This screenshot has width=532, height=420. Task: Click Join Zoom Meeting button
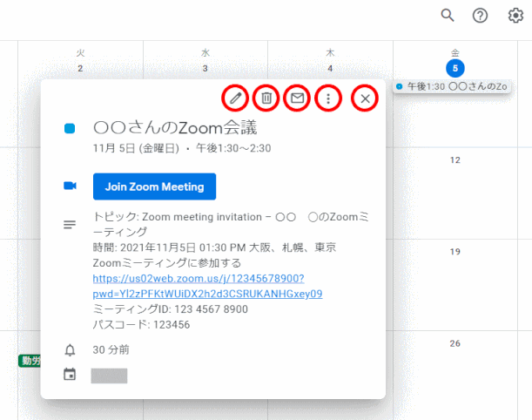coord(154,186)
